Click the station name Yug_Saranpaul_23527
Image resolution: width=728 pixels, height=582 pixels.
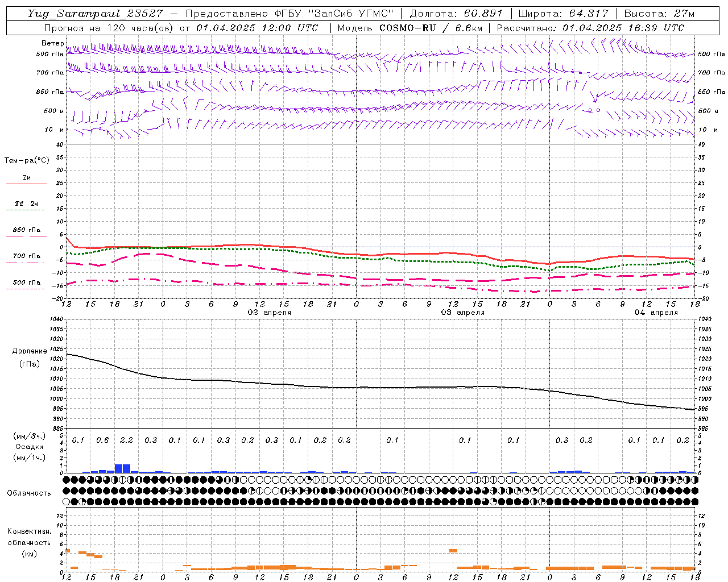point(95,14)
